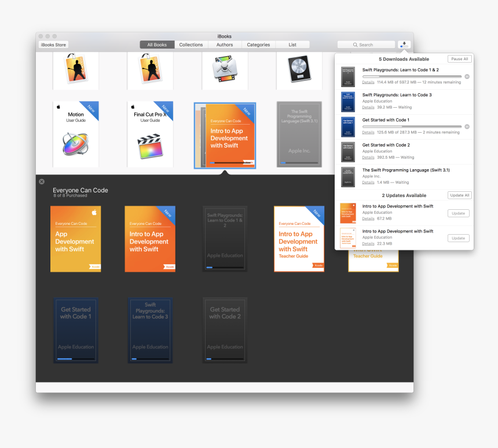Click Learn to Code 1 & 2 thumbnail in downloads
Screen dimensions: 498x448
348,77
